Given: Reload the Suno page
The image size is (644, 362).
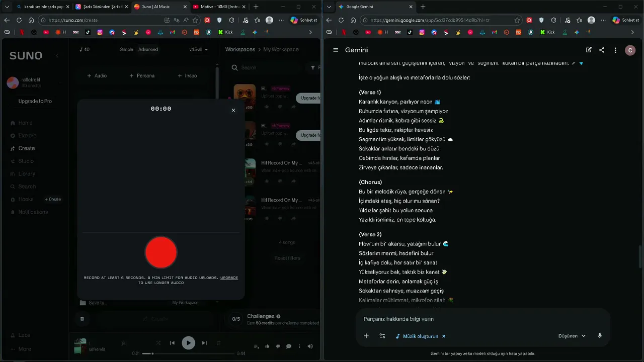Looking at the screenshot, I should point(19,20).
